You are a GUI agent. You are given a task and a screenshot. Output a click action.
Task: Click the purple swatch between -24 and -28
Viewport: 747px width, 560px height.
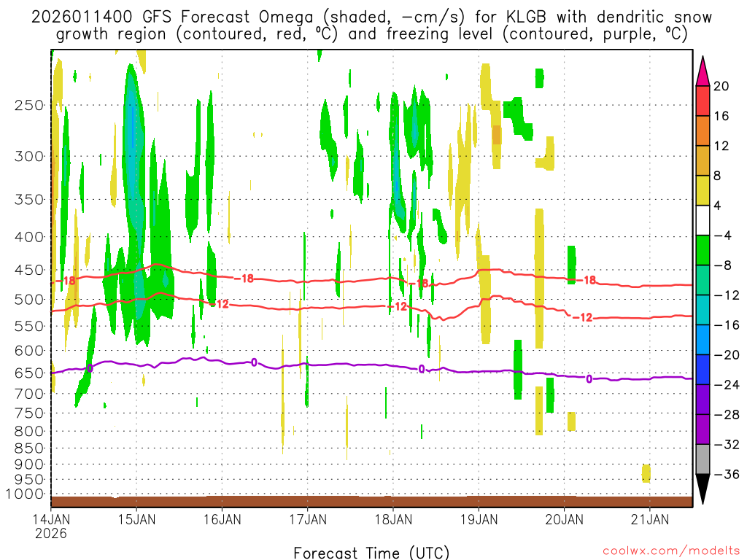tap(703, 400)
